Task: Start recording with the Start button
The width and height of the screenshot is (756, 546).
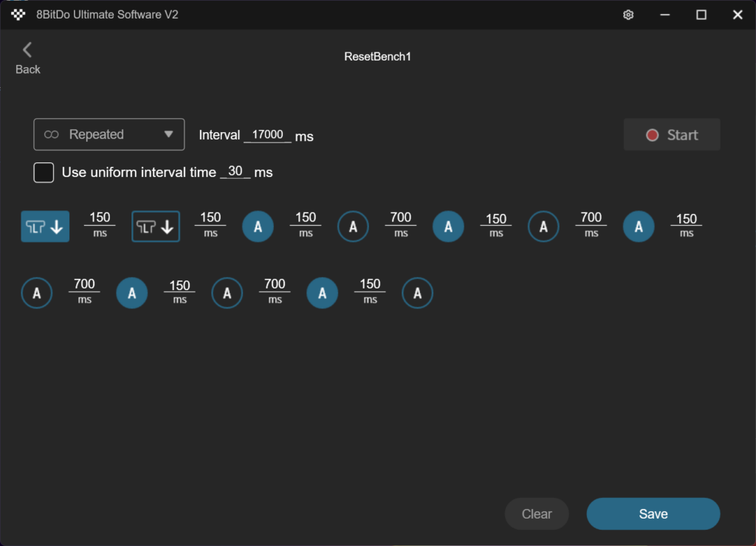Action: 672,135
